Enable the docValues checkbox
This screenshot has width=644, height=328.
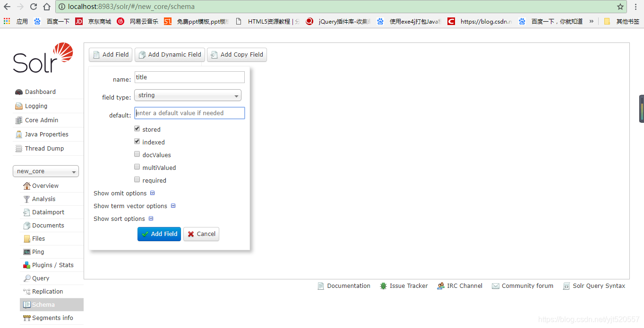tap(137, 154)
